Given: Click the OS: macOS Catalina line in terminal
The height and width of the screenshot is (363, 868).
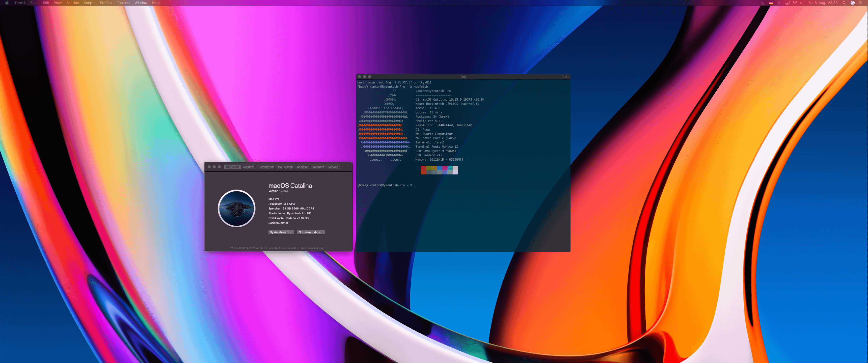Looking at the screenshot, I should pos(450,100).
